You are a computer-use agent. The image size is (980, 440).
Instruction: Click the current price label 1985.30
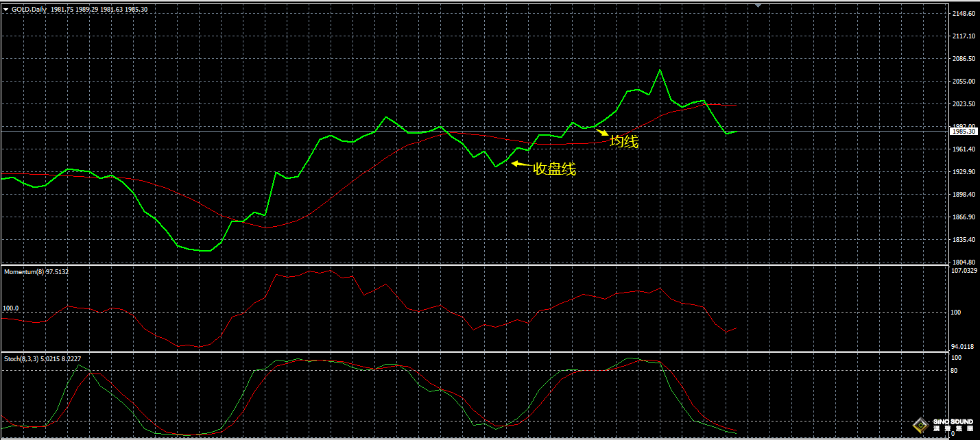(x=962, y=131)
